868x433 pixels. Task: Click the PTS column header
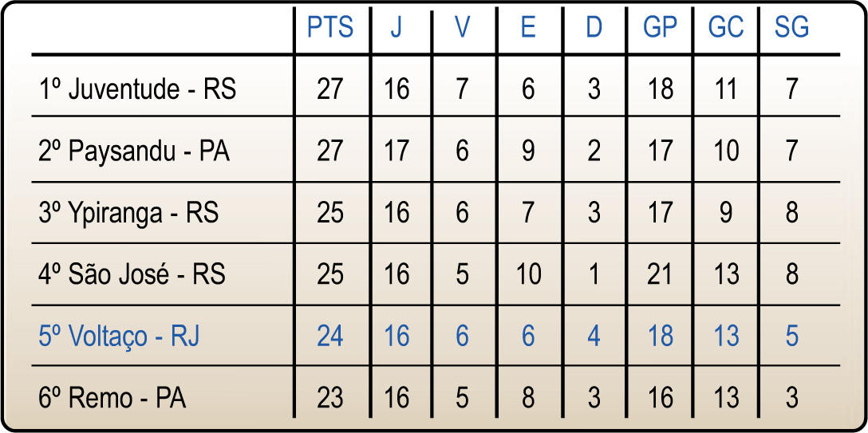point(330,28)
